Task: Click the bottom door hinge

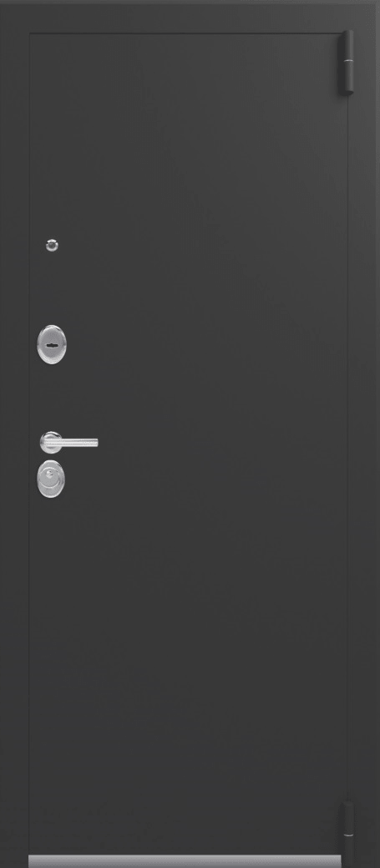Action: (x=348, y=826)
